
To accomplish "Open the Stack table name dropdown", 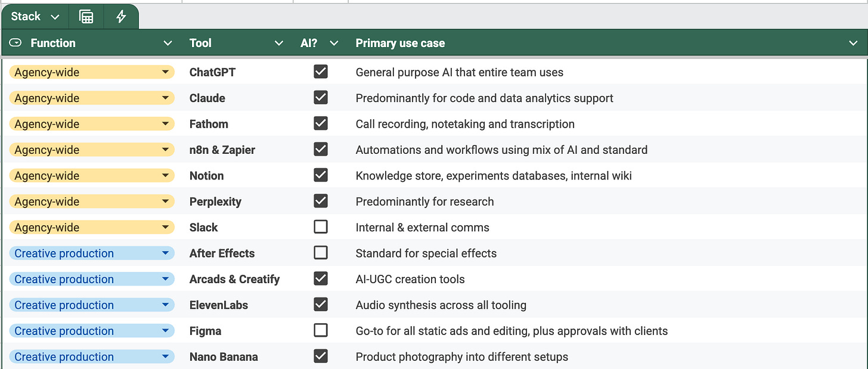I will click(55, 17).
